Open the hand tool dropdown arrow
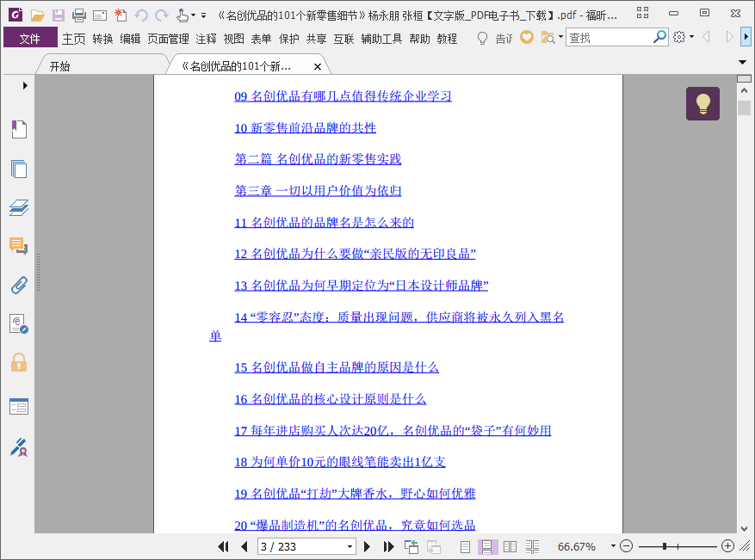This screenshot has width=755, height=560. (x=193, y=15)
